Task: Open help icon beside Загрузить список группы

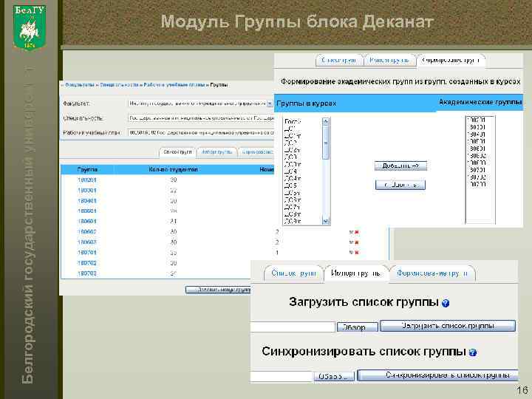Action: tap(446, 303)
